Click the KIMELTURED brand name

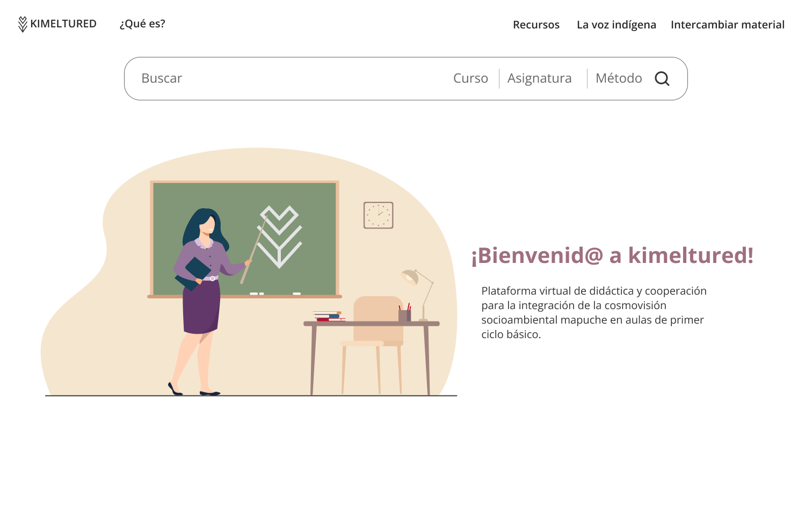[x=63, y=24]
